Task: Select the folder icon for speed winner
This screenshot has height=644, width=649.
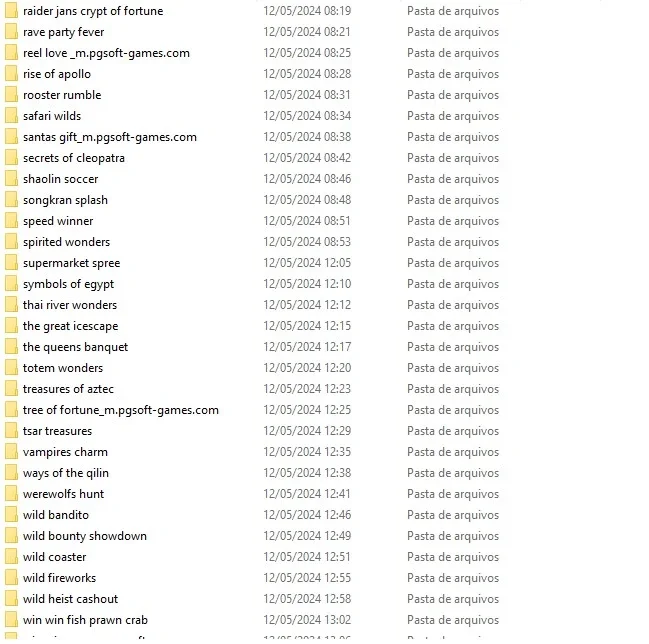Action: pos(11,221)
